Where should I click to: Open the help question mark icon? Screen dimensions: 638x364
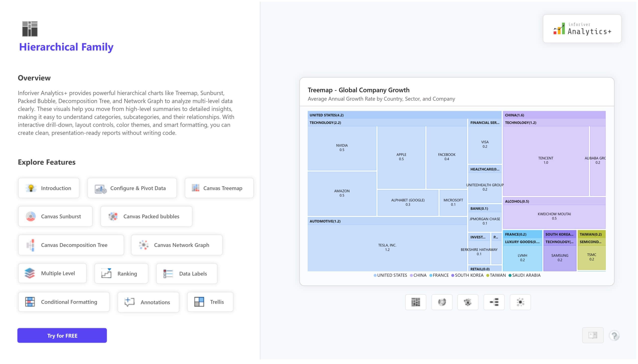(x=614, y=335)
